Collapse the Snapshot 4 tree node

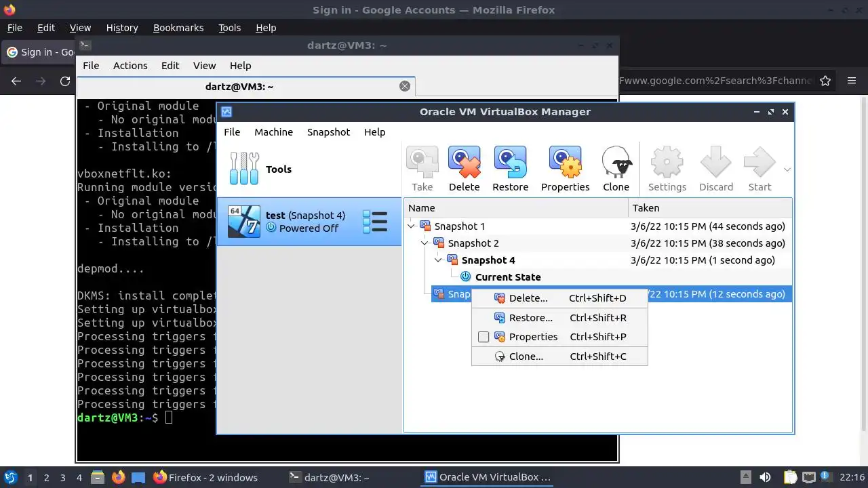point(438,260)
